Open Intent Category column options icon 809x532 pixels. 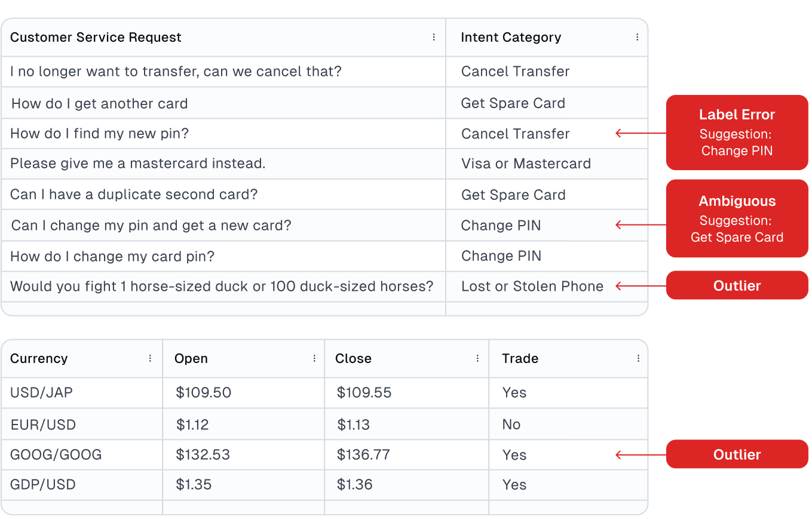(637, 38)
